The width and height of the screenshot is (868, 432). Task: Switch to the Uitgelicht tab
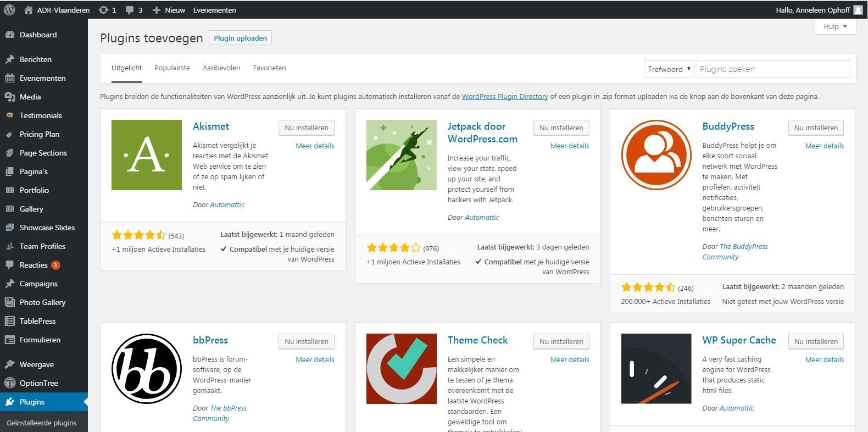point(126,68)
